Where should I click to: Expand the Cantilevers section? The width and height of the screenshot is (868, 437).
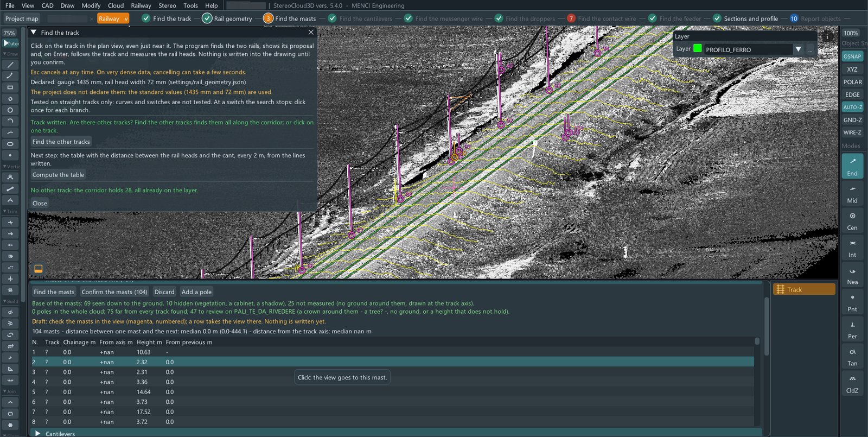(37, 434)
